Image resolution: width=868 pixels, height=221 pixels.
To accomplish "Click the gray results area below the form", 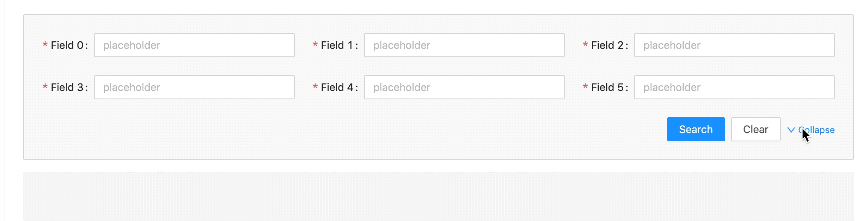I will coord(438,196).
